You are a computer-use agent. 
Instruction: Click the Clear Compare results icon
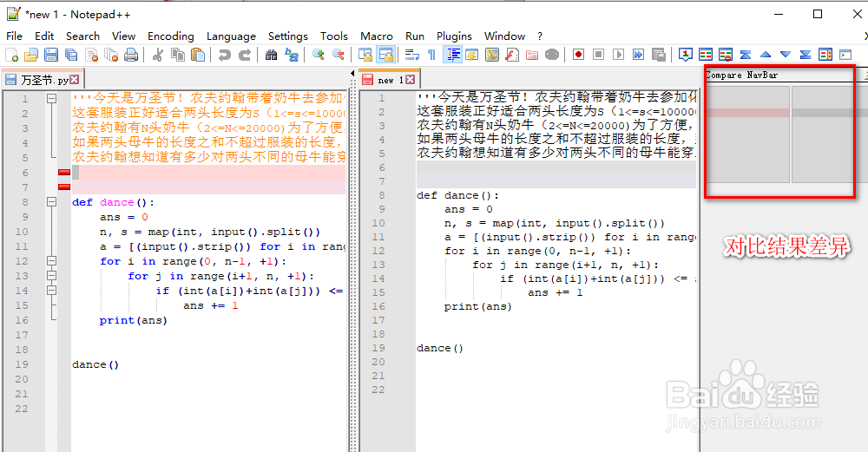pyautogui.click(x=725, y=54)
